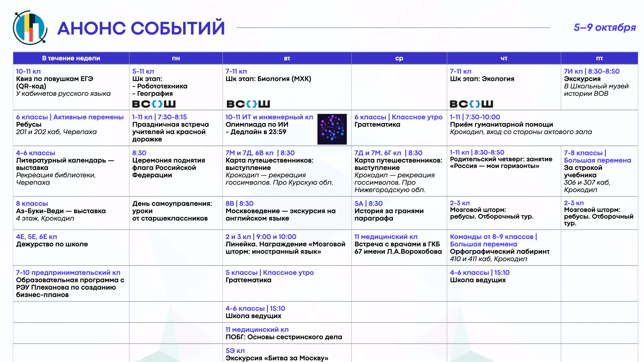
Task: Click 'Приём гуманитарной помощи' entry
Action: click(501, 124)
